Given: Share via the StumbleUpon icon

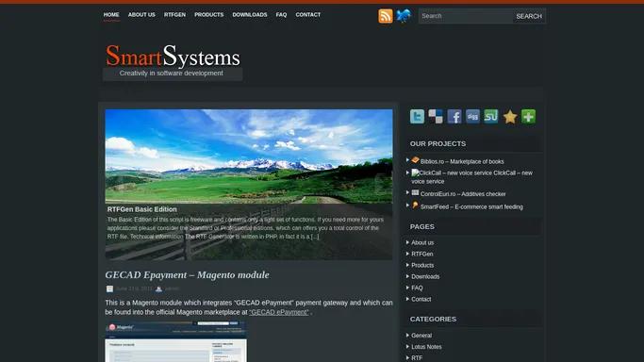Looking at the screenshot, I should 491,117.
